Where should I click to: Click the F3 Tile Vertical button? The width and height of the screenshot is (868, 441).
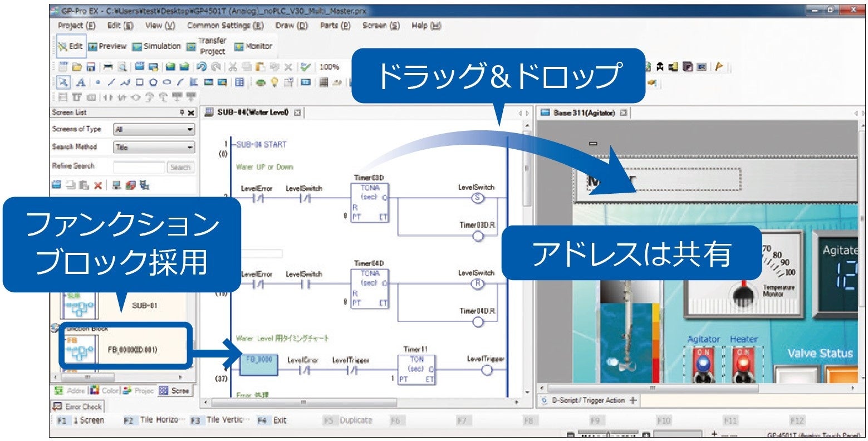point(220,420)
